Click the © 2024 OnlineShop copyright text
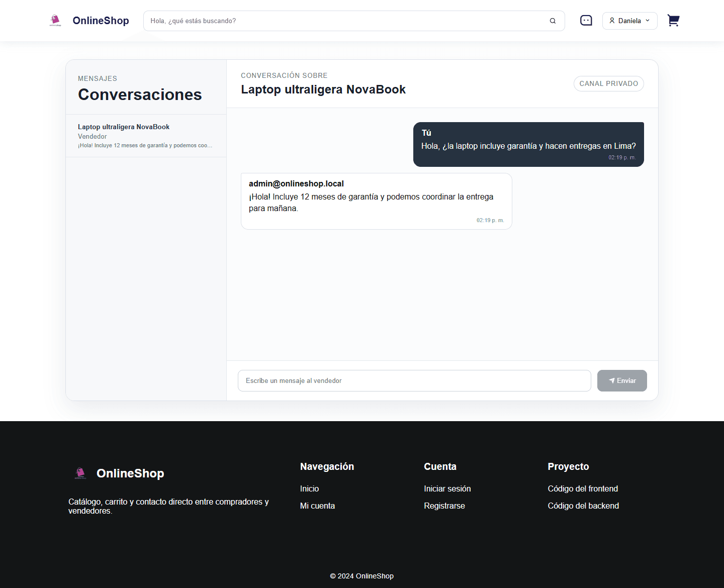 [362, 576]
